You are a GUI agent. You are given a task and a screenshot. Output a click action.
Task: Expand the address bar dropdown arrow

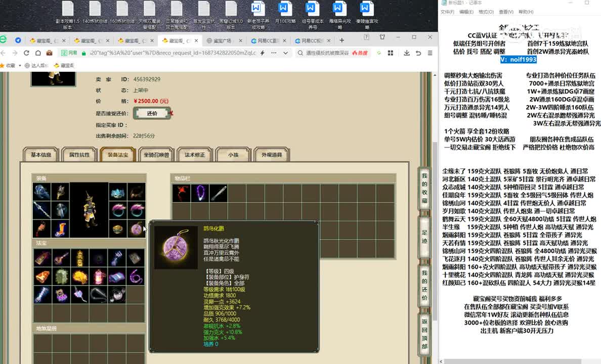[x=285, y=53]
